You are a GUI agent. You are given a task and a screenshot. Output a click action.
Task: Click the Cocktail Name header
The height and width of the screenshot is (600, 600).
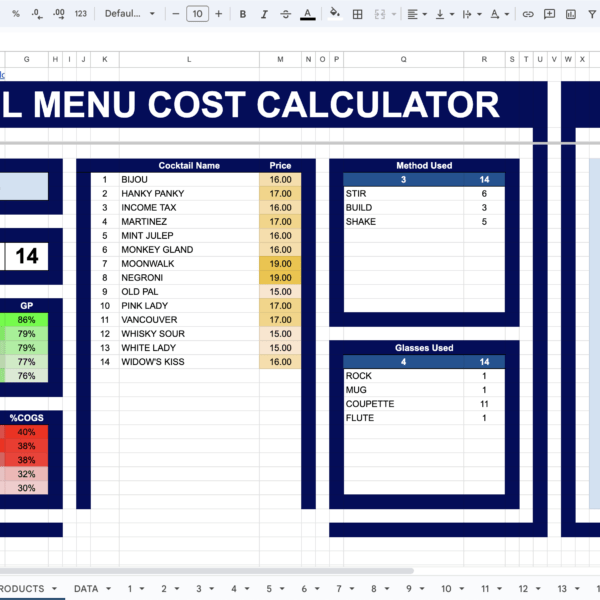pyautogui.click(x=189, y=166)
